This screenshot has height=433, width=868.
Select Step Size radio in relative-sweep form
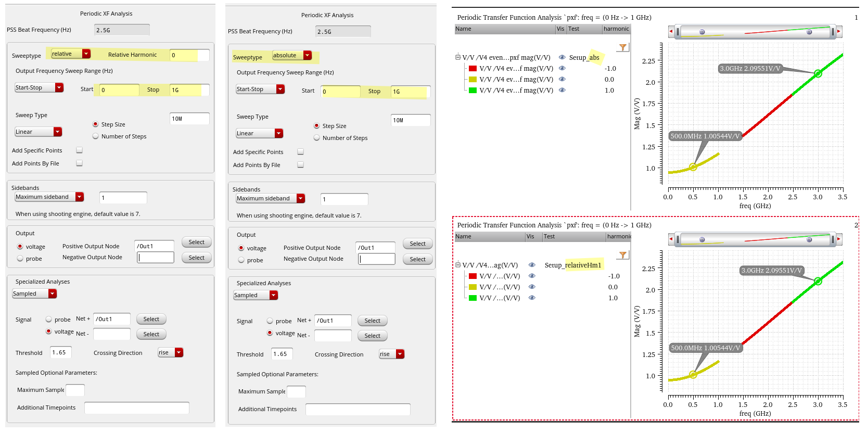[x=96, y=124]
